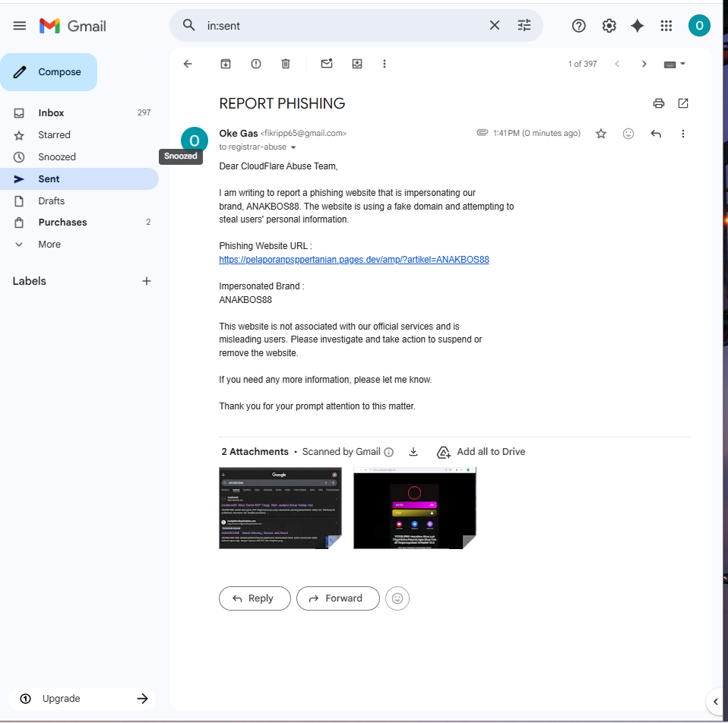Click the sender name Oke Gas
The image size is (728, 723).
click(238, 133)
